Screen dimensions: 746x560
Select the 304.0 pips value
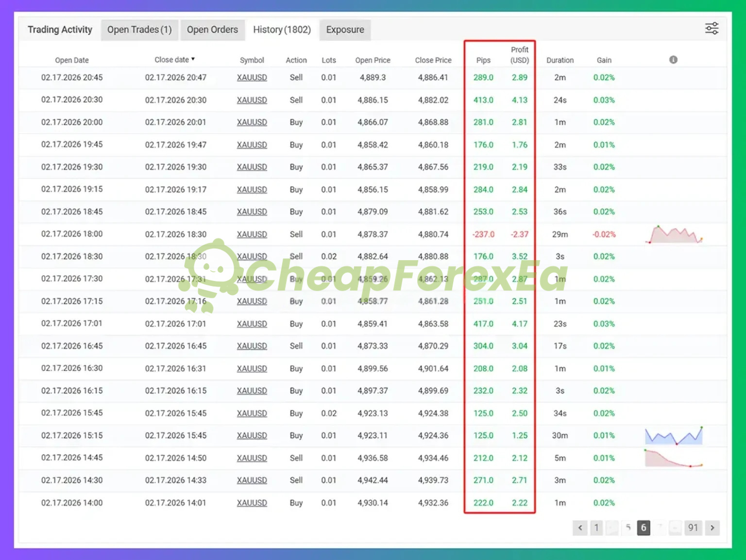pyautogui.click(x=483, y=346)
